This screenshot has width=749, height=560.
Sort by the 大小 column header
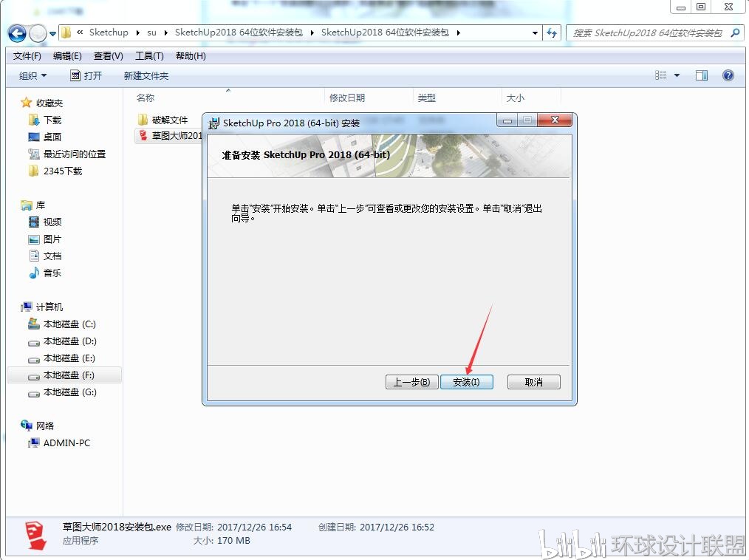coord(515,98)
